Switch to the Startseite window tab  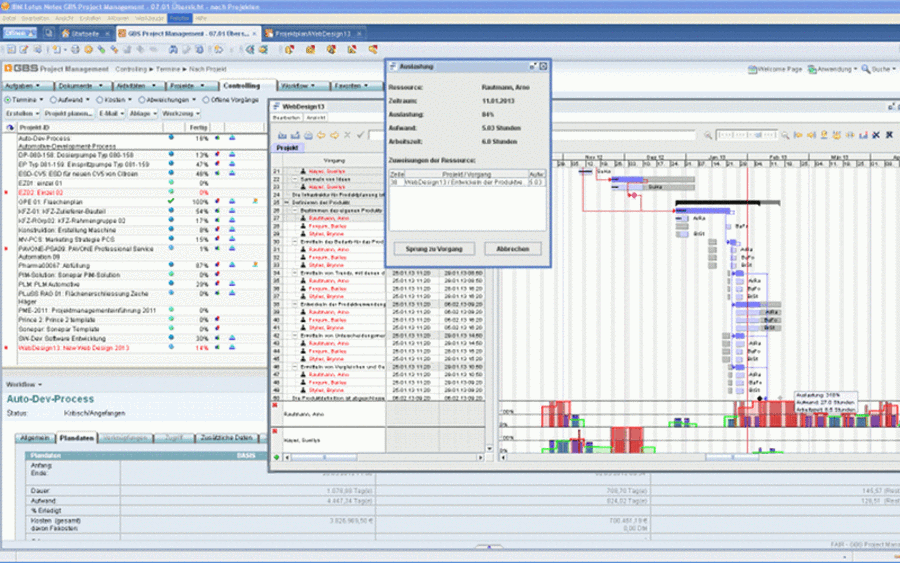[85, 34]
